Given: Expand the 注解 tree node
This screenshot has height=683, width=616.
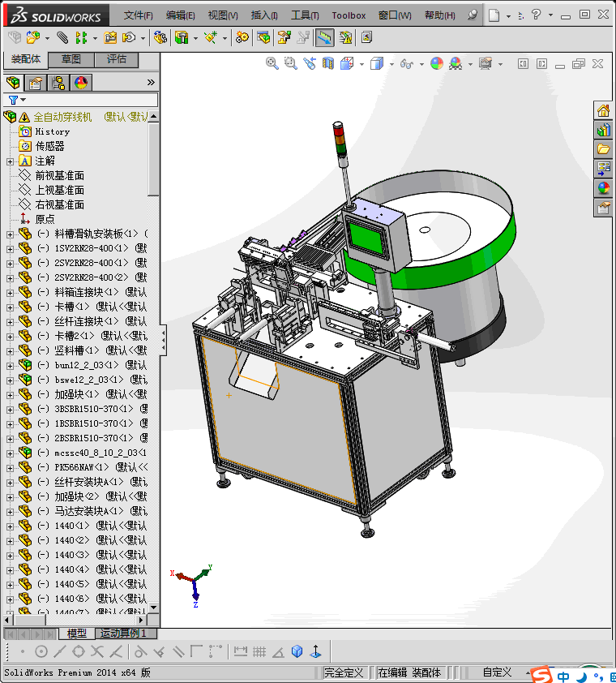Looking at the screenshot, I should coord(10,161).
